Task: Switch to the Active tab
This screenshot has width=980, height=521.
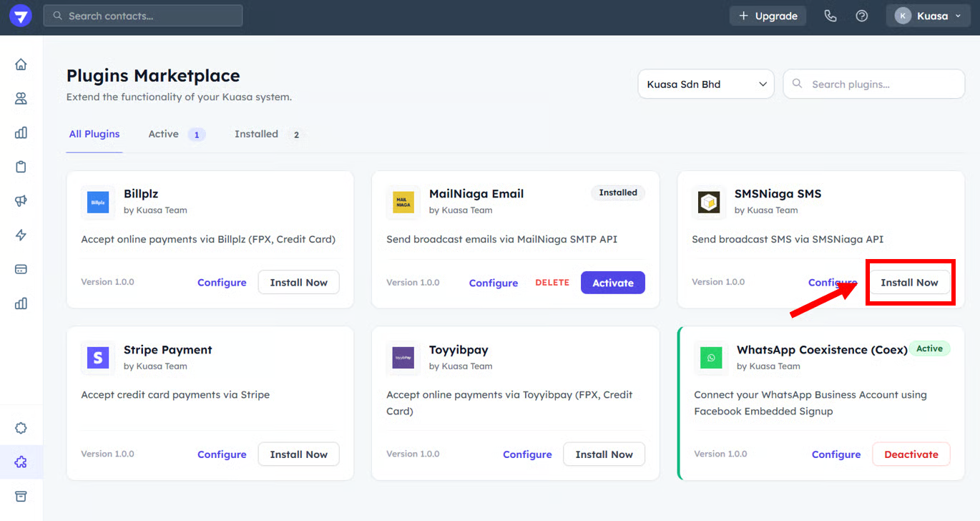Action: coord(164,134)
